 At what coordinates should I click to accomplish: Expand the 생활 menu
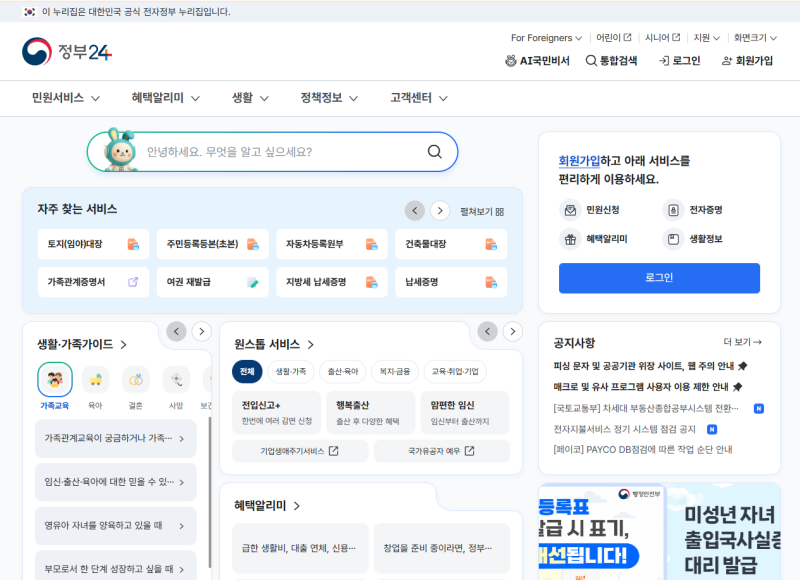(x=250, y=98)
